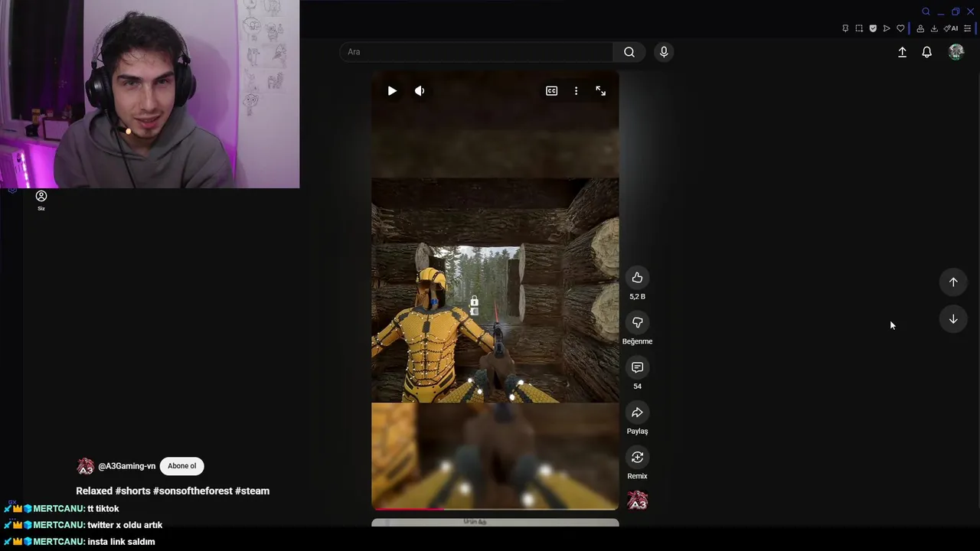Image resolution: width=980 pixels, height=551 pixels.
Task: Play the Shorts video
Action: (392, 91)
